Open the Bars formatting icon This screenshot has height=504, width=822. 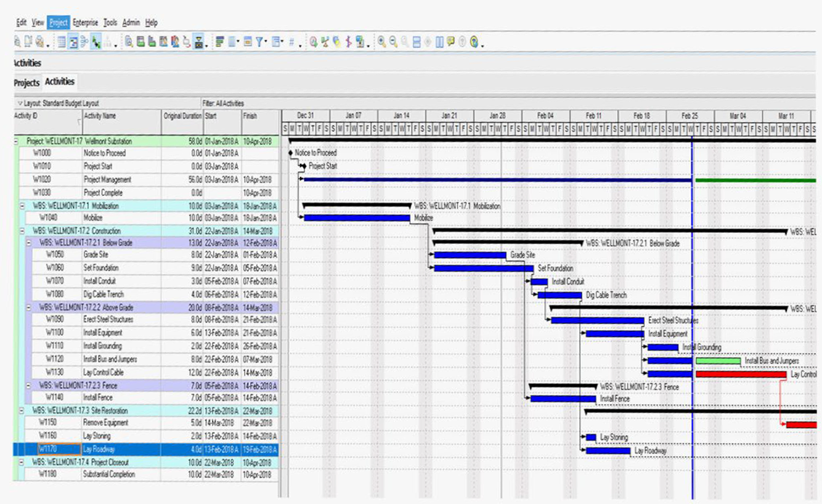(x=220, y=43)
